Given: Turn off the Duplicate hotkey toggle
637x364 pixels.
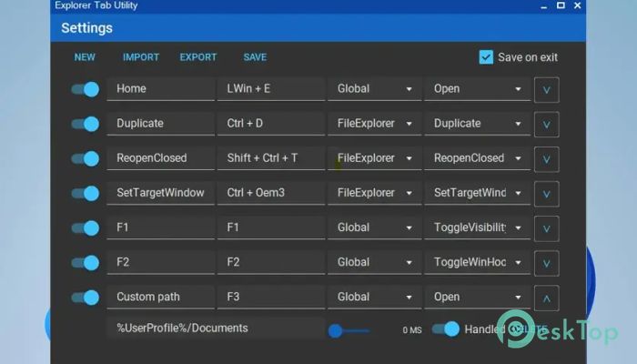Looking at the screenshot, I should tap(86, 124).
